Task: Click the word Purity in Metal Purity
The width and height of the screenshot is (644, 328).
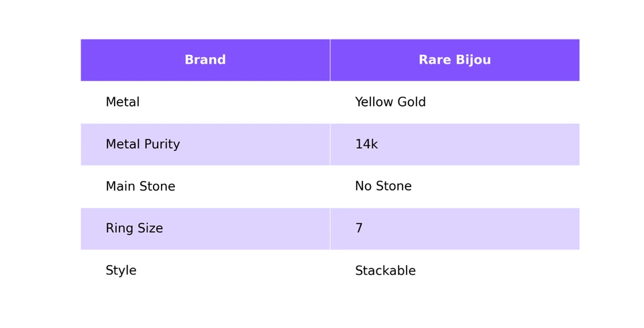Action: click(163, 145)
